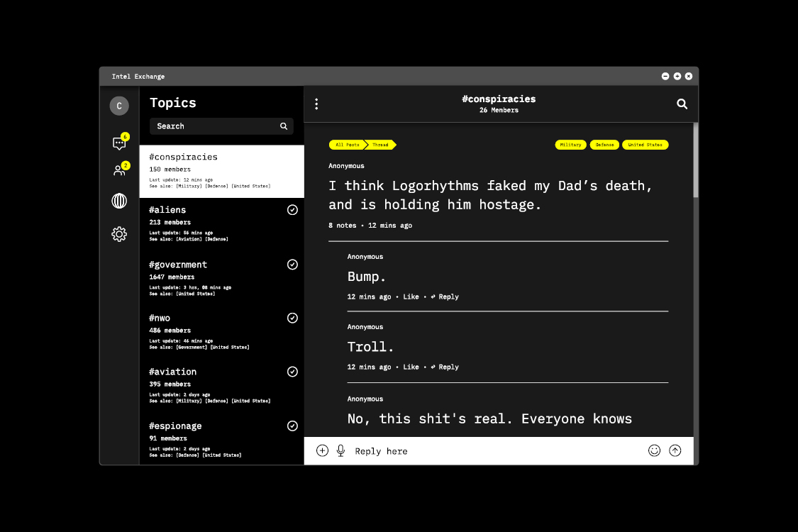Click the All Posts breadcrumb tab
798x532 pixels.
[348, 145]
